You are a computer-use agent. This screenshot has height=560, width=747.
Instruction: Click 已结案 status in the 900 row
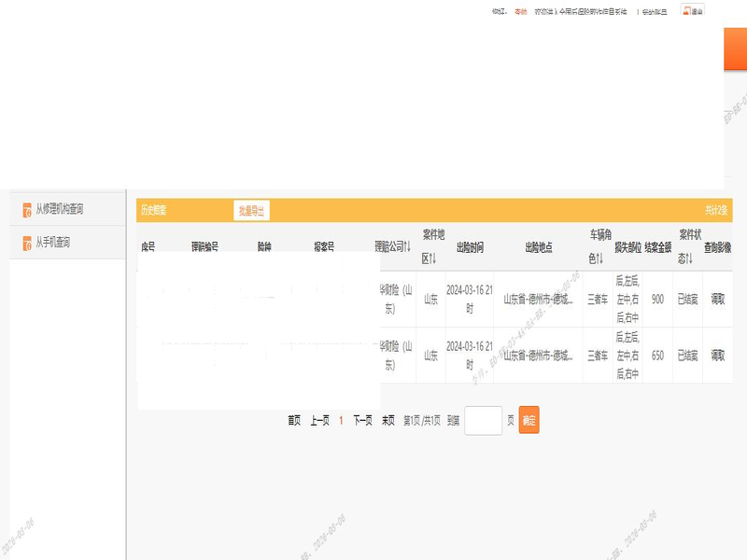(687, 299)
